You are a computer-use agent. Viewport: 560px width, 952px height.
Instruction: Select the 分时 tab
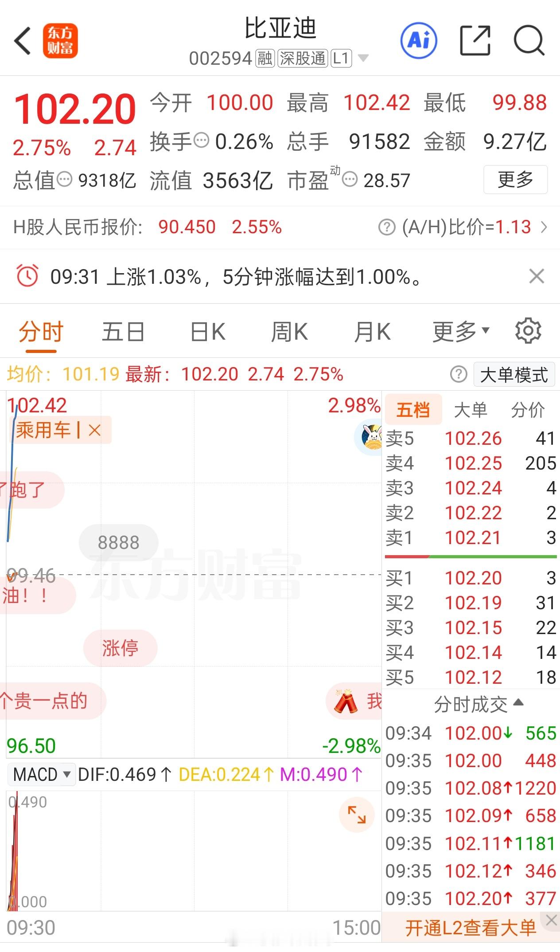click(x=41, y=332)
